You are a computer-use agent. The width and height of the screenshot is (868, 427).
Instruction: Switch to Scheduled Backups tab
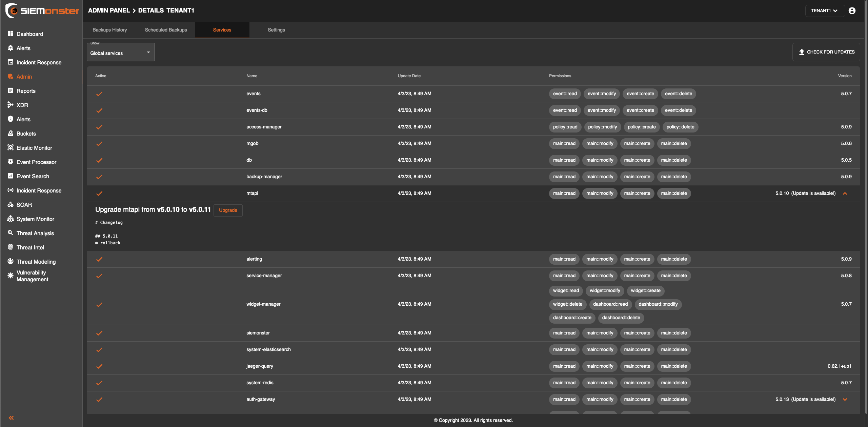[166, 30]
